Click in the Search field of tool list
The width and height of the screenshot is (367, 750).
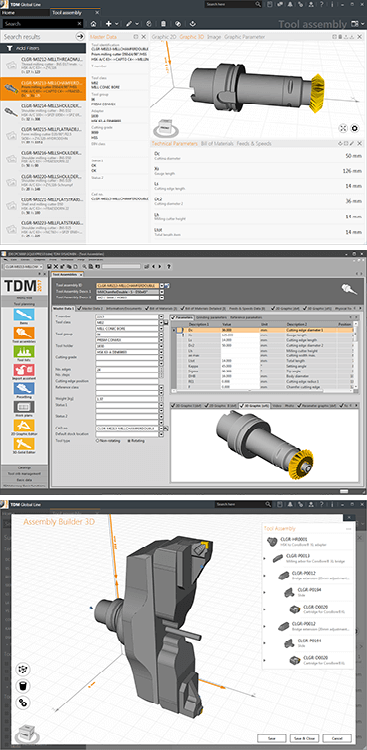[42, 23]
